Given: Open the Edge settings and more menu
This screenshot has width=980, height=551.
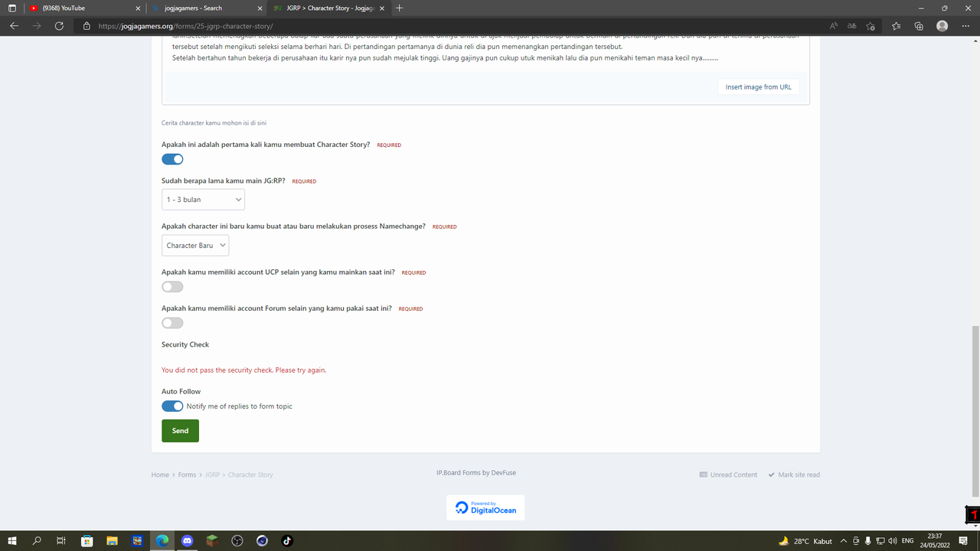Looking at the screenshot, I should point(965,25).
